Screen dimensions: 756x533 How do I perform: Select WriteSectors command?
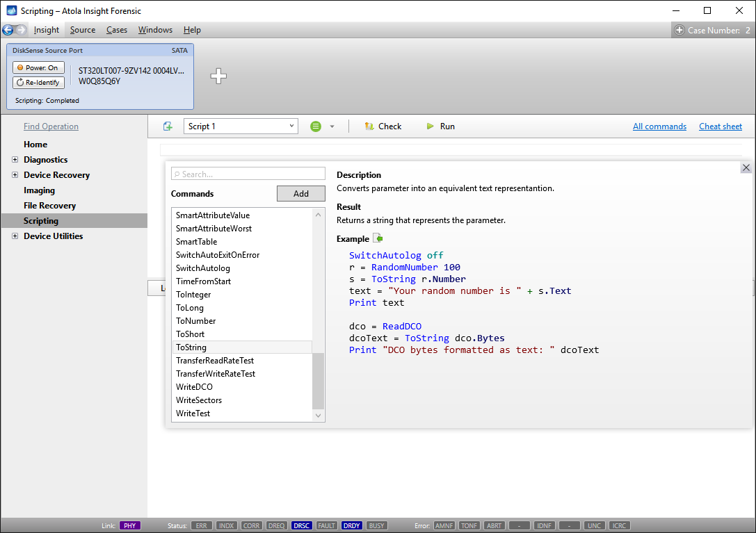tap(242, 400)
